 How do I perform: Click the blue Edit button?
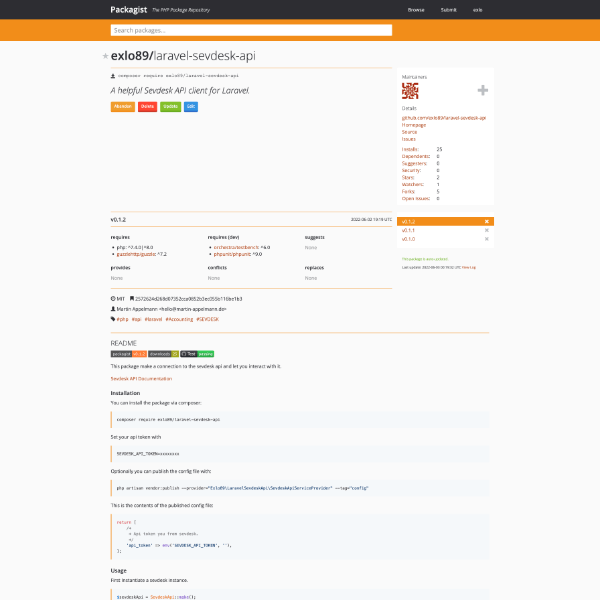191,106
